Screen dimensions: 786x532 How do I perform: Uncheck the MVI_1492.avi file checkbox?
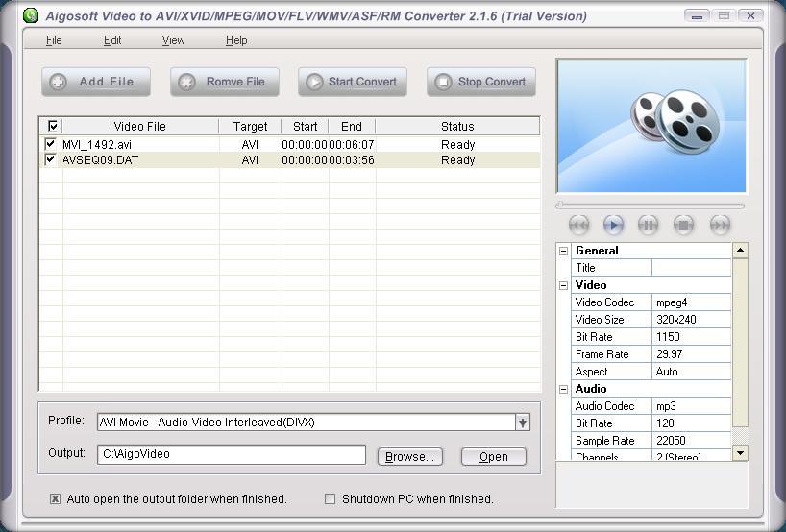click(51, 144)
